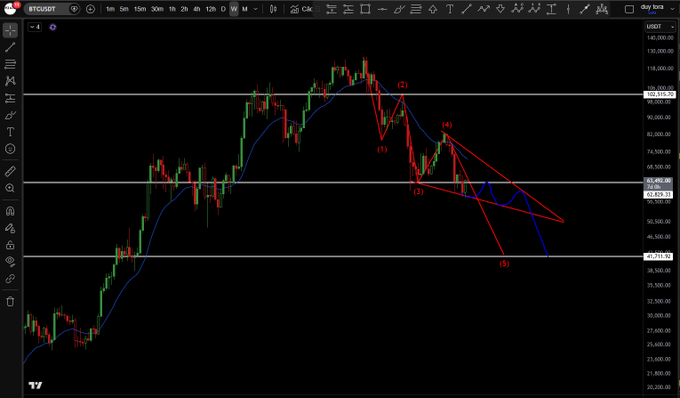Select the M monthly timeframe
The image size is (680, 398).
click(245, 9)
